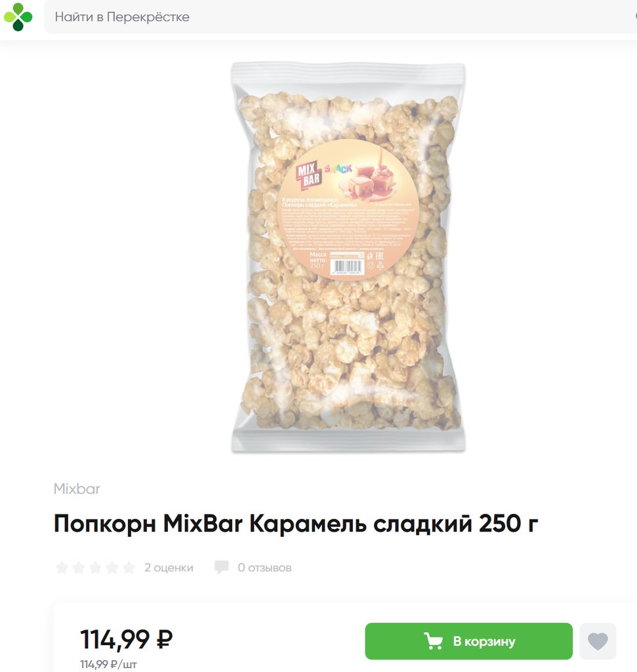Click the fifth rating star
This screenshot has height=672, width=637.
[x=129, y=568]
